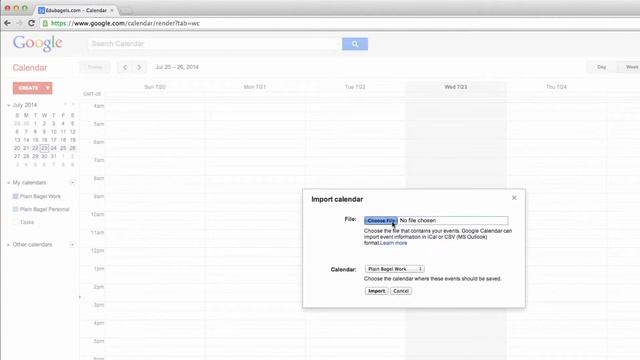Open the Learn more link
The width and height of the screenshot is (640, 360).
(x=393, y=243)
